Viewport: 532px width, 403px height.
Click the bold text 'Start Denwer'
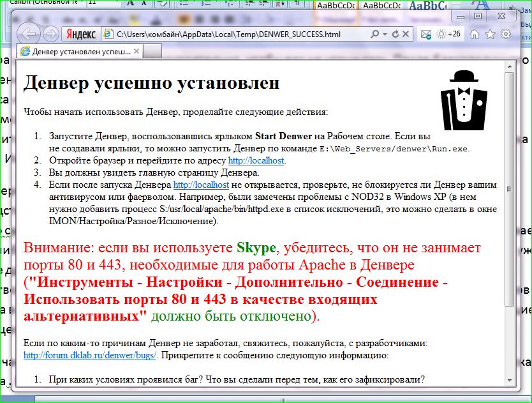point(283,136)
